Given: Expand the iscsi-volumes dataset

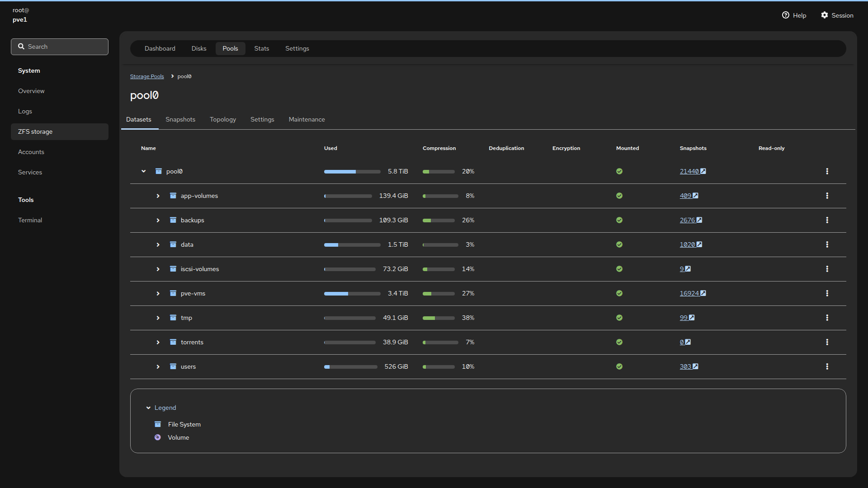Looking at the screenshot, I should [x=158, y=269].
